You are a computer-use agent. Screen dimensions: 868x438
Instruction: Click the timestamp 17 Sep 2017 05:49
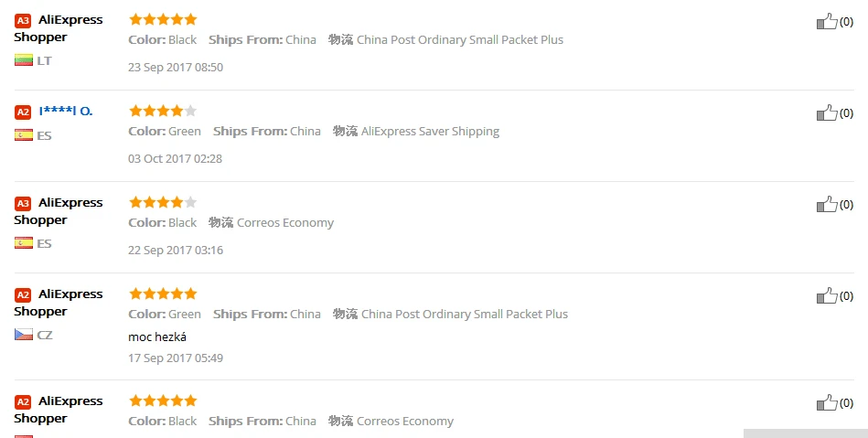tap(176, 358)
